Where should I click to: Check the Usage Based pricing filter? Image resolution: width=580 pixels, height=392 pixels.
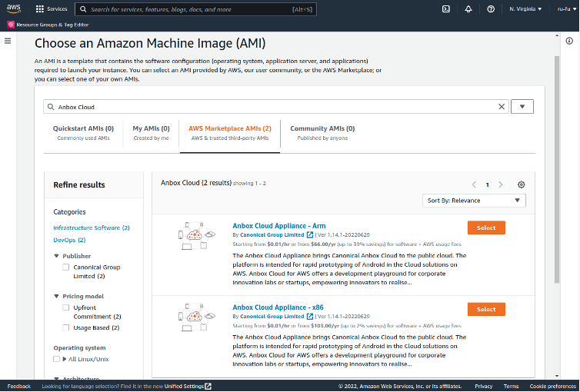[x=66, y=327]
